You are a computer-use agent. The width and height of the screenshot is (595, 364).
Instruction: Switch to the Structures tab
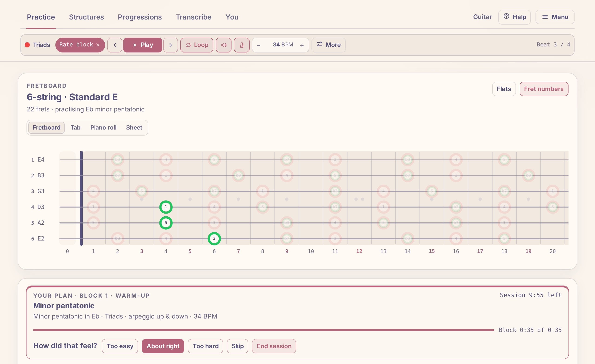point(86,17)
